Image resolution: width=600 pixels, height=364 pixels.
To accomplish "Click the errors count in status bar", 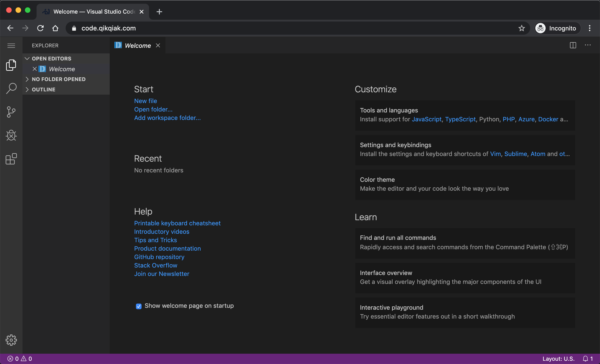I will (x=13, y=359).
